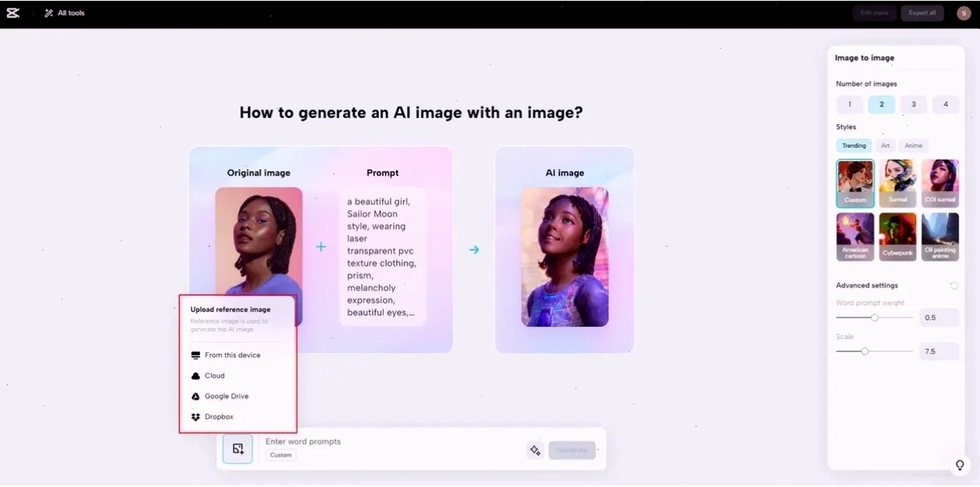This screenshot has width=980, height=487.
Task: Click the sample prompt text box
Action: pyautogui.click(x=383, y=257)
